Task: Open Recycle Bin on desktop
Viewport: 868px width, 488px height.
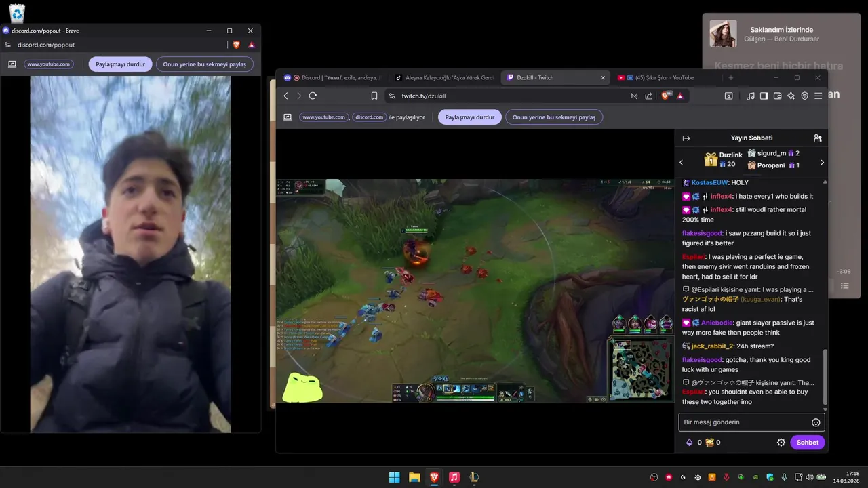Action: (17, 12)
